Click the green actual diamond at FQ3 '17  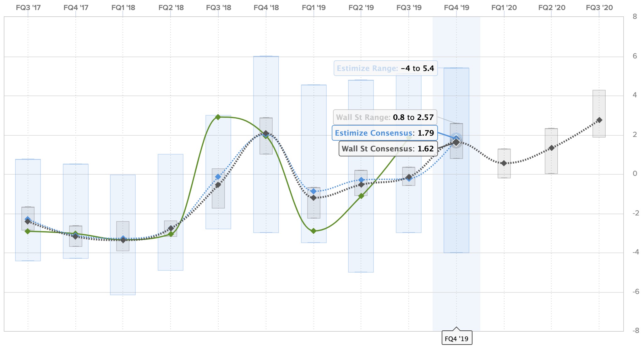(28, 231)
